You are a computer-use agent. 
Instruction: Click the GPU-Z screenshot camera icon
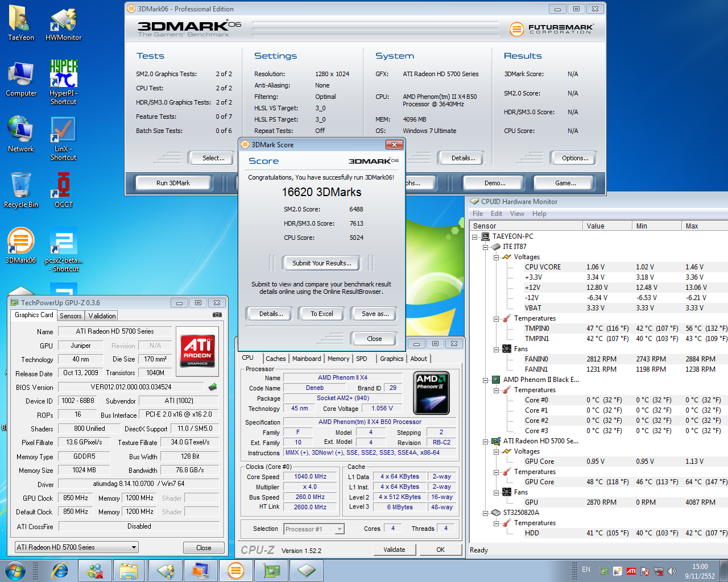click(217, 315)
